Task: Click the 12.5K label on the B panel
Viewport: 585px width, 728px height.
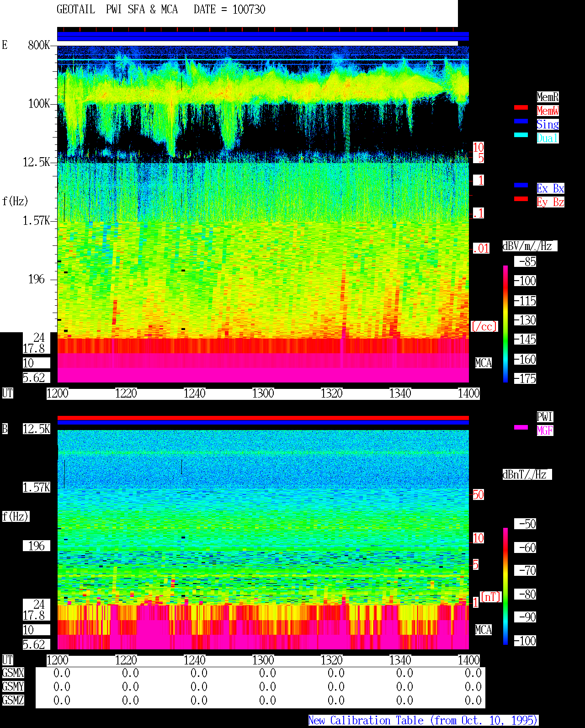Action: [x=37, y=429]
